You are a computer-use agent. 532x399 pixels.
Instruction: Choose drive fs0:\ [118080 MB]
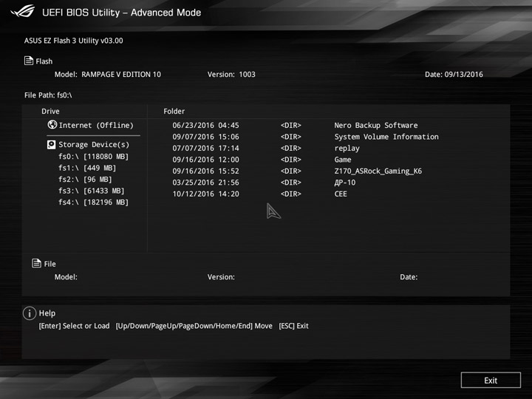click(x=93, y=157)
